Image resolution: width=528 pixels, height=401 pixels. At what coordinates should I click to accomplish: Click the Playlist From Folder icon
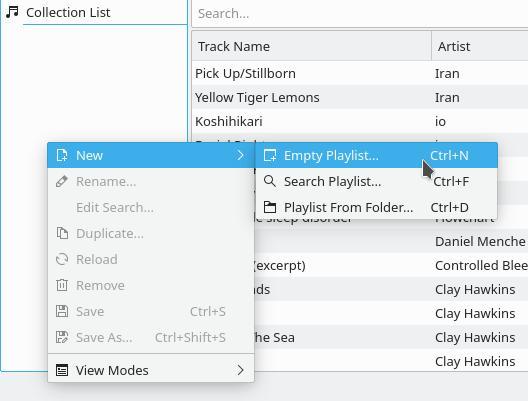pos(270,207)
